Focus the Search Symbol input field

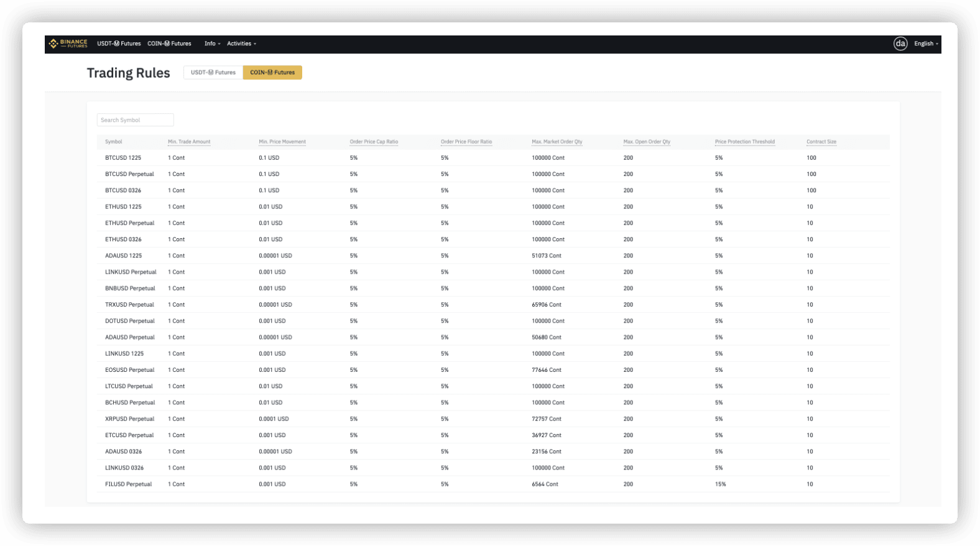point(135,120)
